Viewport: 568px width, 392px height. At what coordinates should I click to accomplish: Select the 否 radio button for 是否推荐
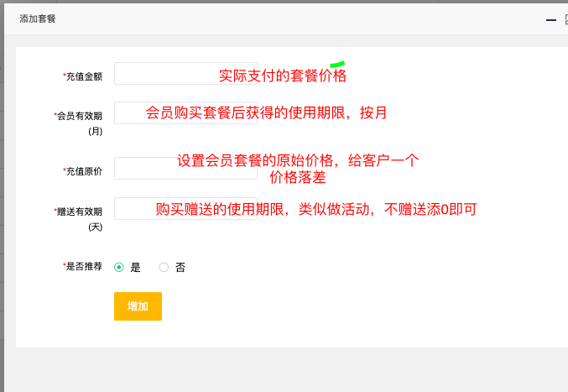coord(164,268)
